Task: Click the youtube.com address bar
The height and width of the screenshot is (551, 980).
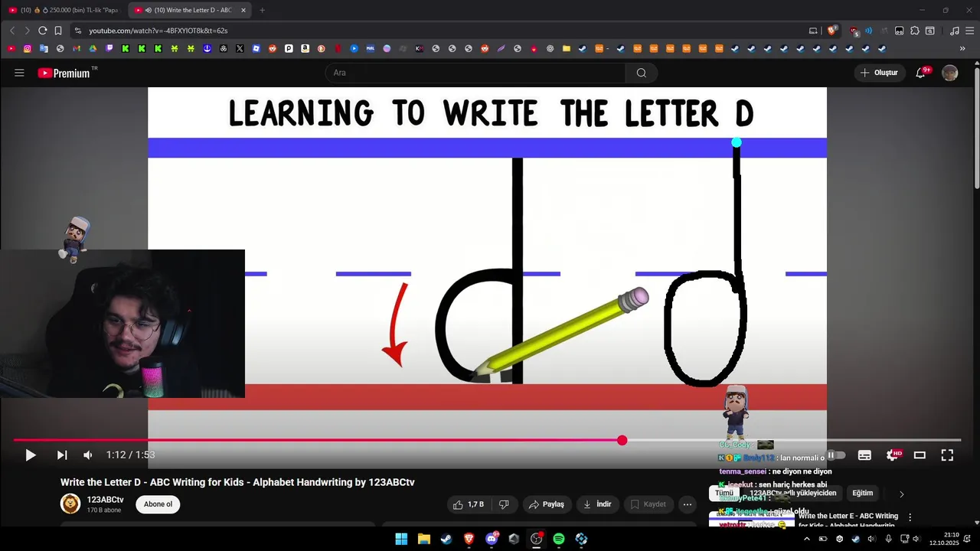Action: pos(444,31)
